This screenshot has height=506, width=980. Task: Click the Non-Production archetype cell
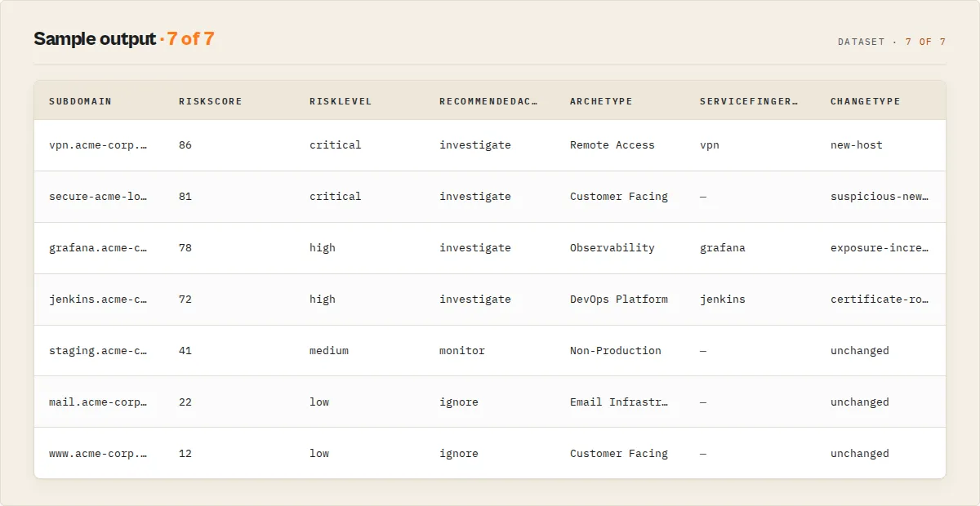(616, 351)
